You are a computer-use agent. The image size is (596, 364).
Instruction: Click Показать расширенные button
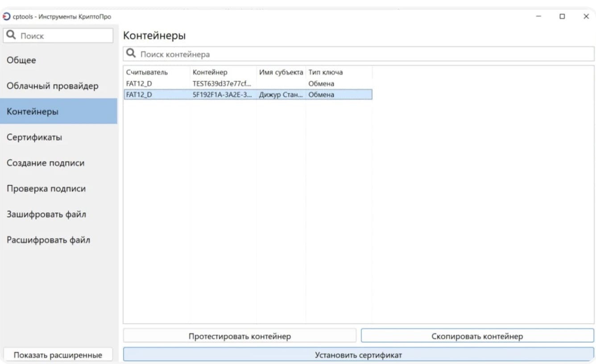(58, 355)
